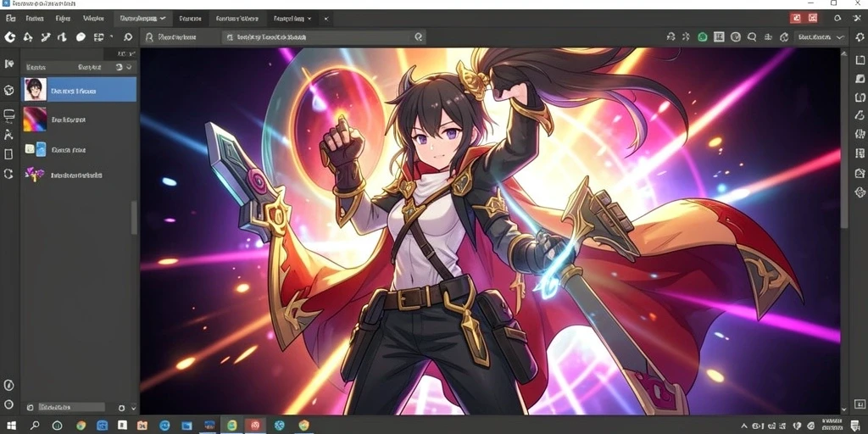Open the crossed tools icon in menu bar
This screenshot has height=434, width=868.
coord(858,19)
